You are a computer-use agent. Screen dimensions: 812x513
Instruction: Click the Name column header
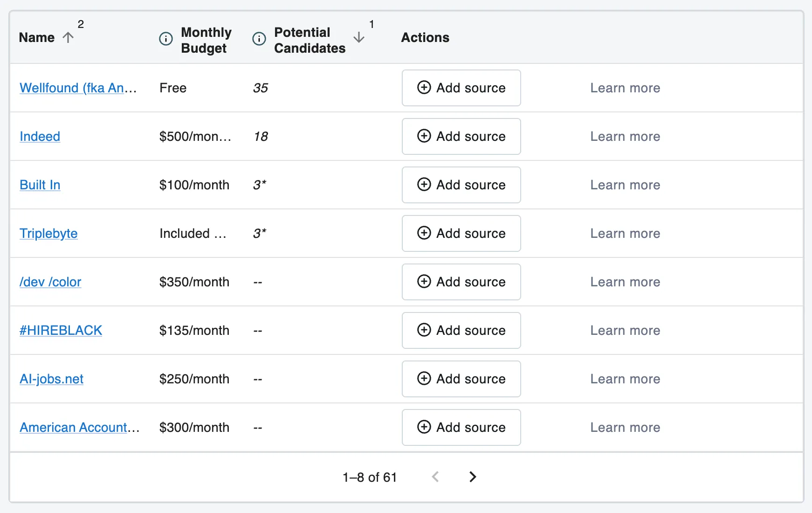click(37, 37)
